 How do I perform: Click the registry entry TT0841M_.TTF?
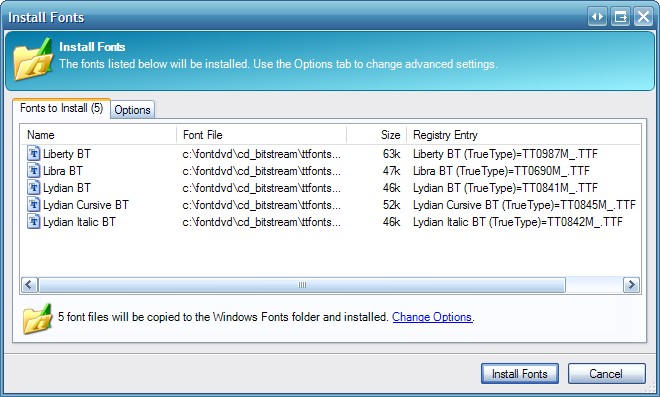point(505,188)
